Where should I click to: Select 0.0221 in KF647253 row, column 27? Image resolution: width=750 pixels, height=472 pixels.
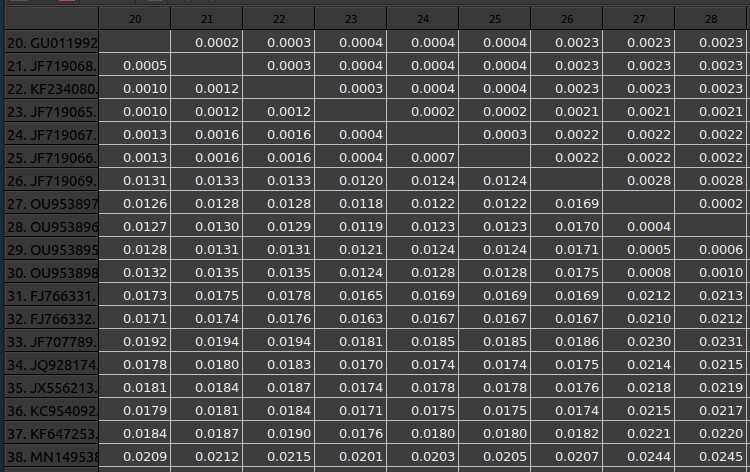[639, 433]
